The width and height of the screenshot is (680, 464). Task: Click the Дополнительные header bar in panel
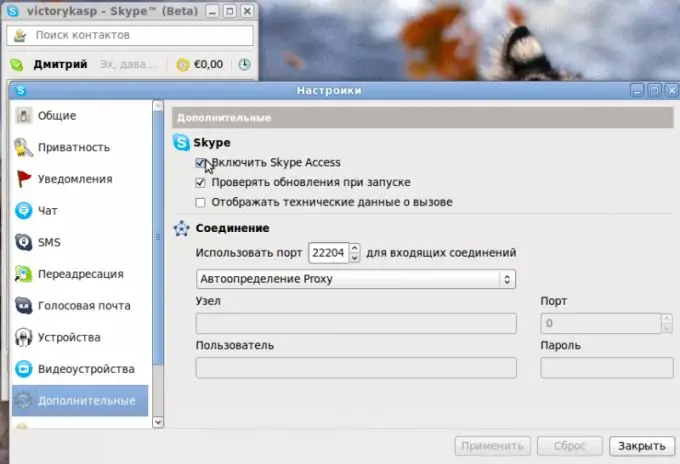tap(422, 118)
